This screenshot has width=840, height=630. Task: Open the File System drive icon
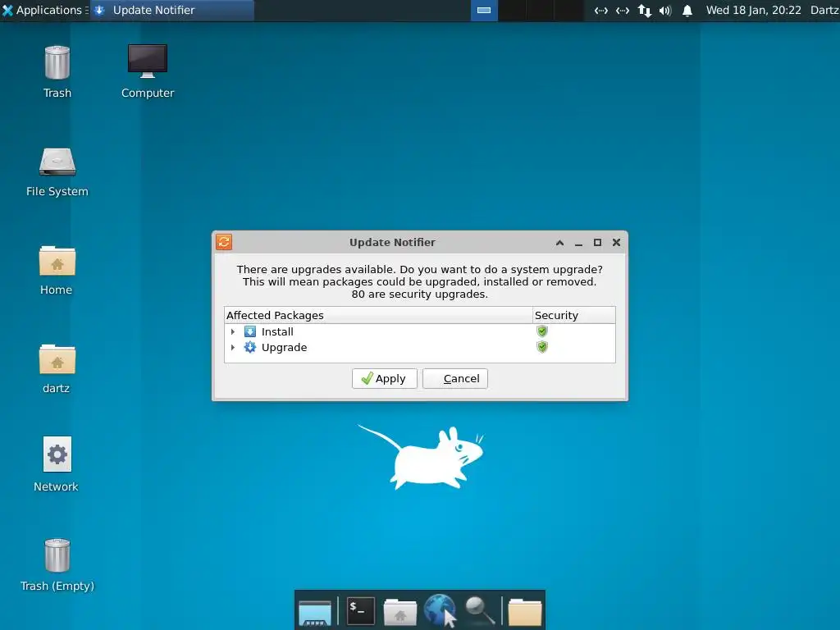point(57,162)
